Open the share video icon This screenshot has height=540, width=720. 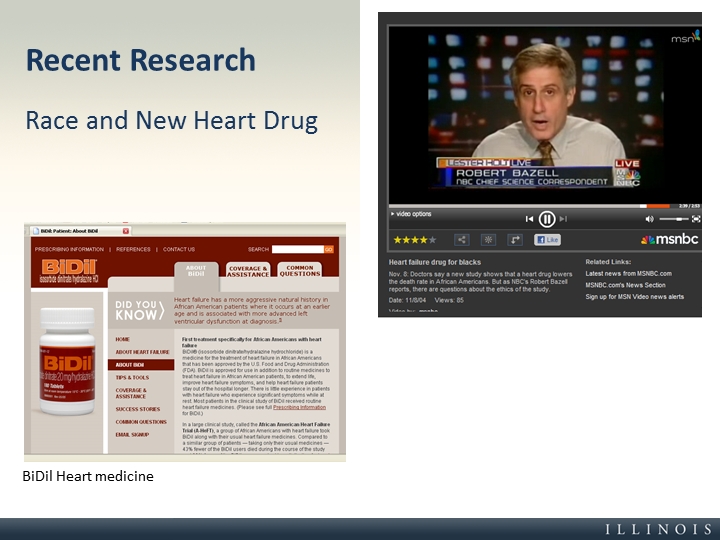point(461,240)
